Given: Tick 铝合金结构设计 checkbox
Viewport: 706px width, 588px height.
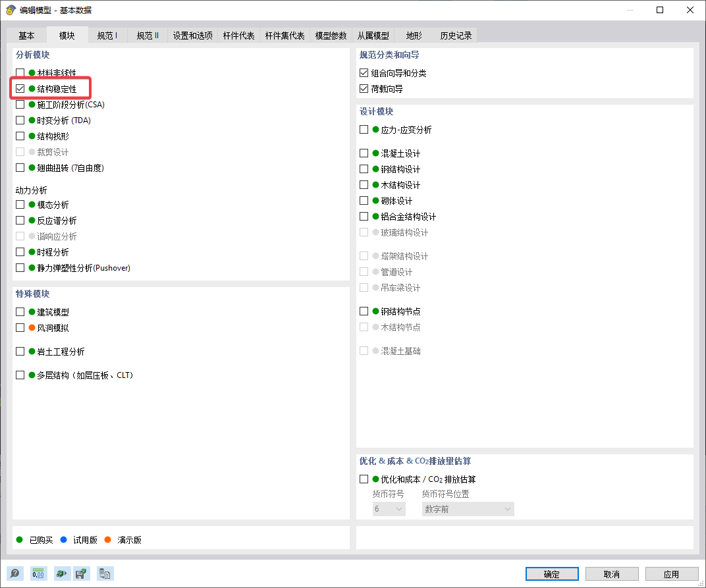Looking at the screenshot, I should pos(364,216).
